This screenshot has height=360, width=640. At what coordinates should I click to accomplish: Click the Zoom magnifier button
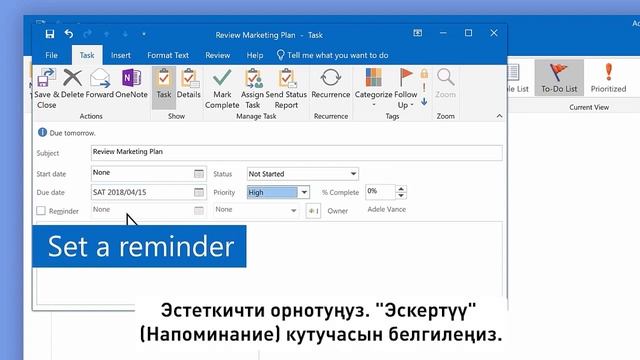445,84
